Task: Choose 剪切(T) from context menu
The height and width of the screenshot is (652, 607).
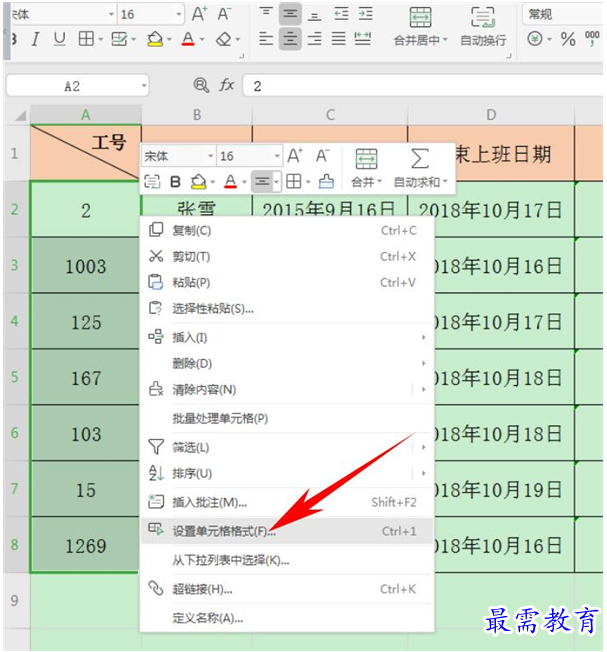Action: [287, 257]
